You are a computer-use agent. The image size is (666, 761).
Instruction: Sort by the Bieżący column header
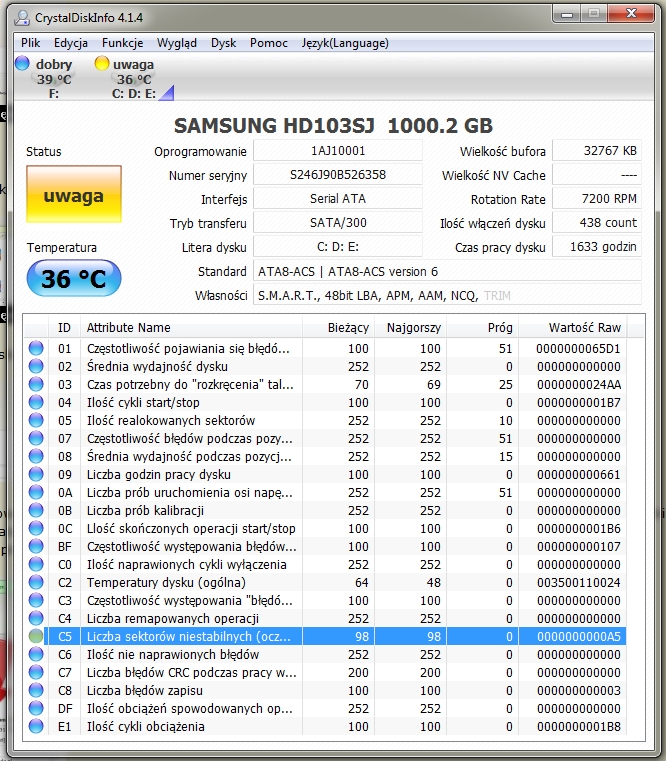point(338,328)
